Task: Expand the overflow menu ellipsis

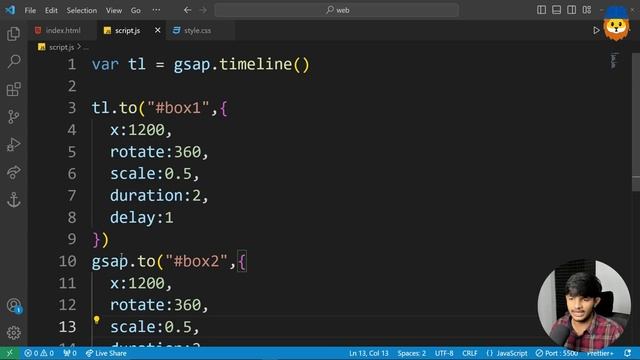Action: tap(156, 10)
